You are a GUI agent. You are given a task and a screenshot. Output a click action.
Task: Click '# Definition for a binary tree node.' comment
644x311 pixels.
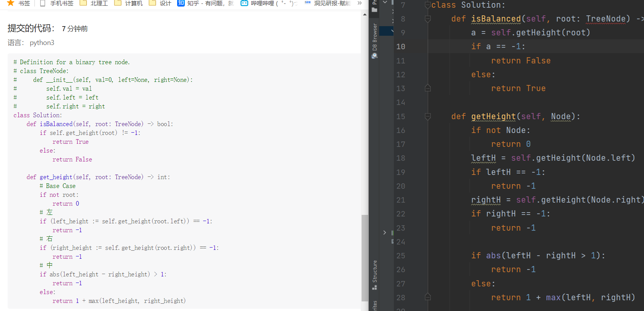[x=71, y=62]
